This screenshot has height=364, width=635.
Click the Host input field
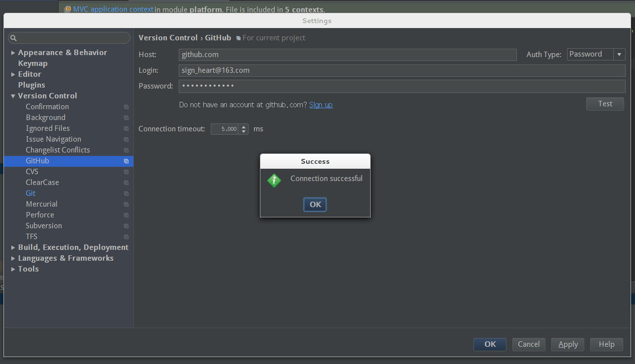[x=348, y=55]
